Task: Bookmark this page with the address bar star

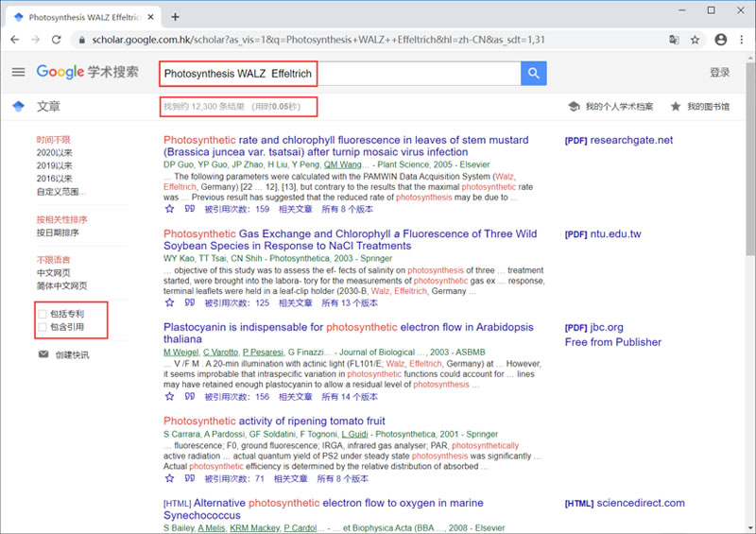Action: click(695, 40)
